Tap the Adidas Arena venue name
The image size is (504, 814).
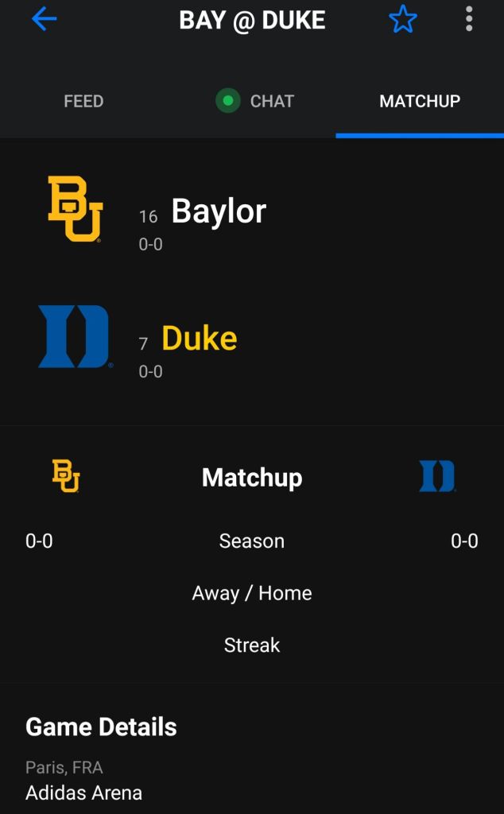83,793
